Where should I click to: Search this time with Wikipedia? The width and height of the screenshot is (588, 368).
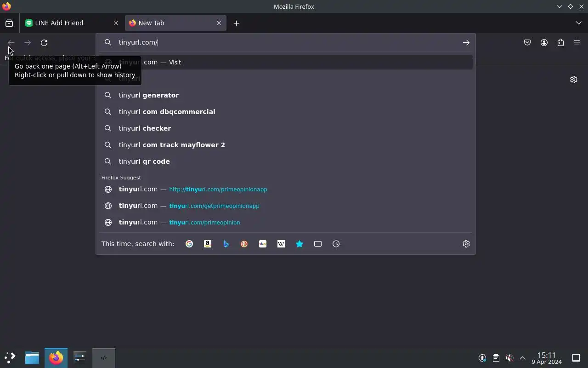point(281,244)
